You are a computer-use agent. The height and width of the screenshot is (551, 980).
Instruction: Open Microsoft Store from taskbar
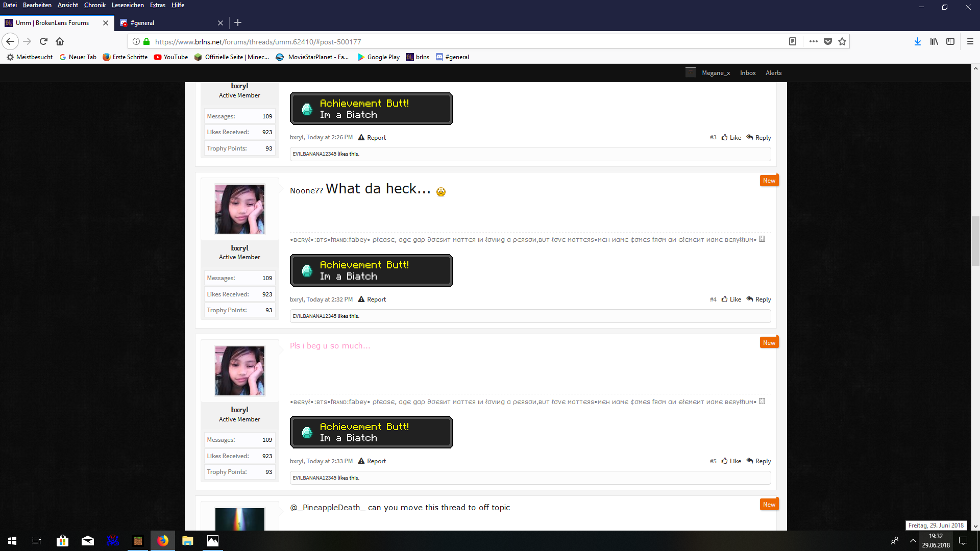point(62,541)
